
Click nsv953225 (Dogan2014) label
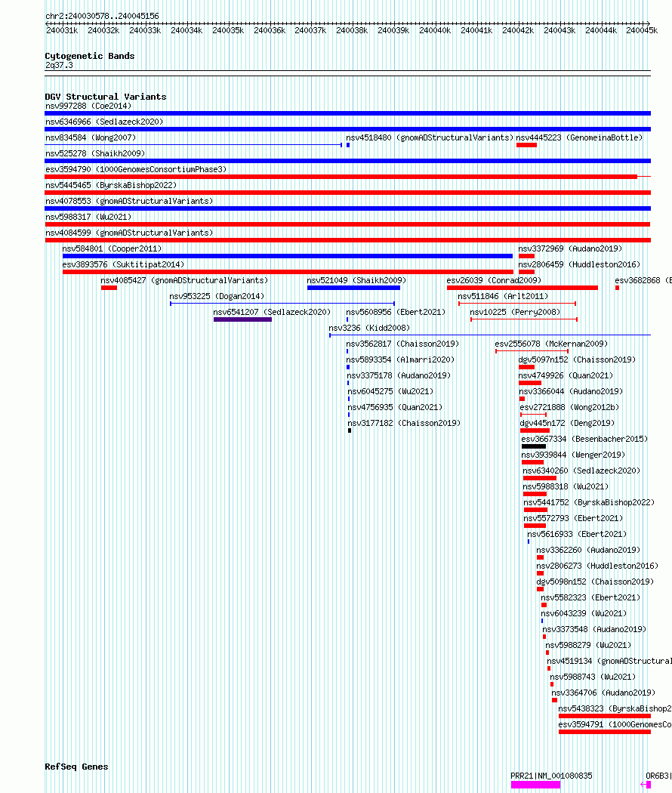pos(217,296)
